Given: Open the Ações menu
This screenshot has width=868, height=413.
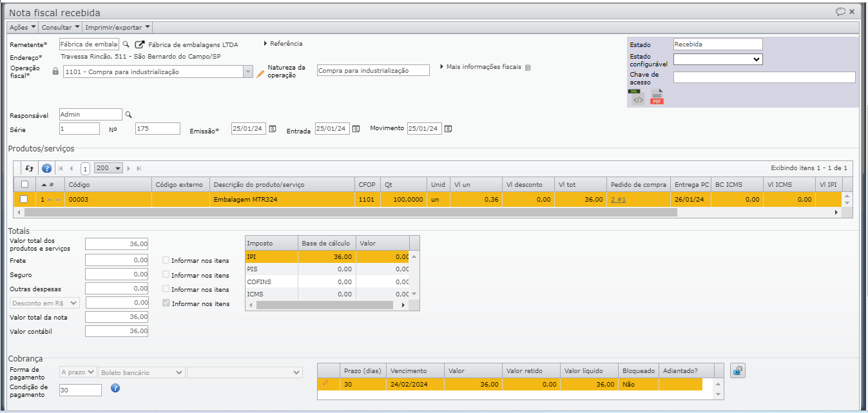Looking at the screenshot, I should pyautogui.click(x=23, y=27).
